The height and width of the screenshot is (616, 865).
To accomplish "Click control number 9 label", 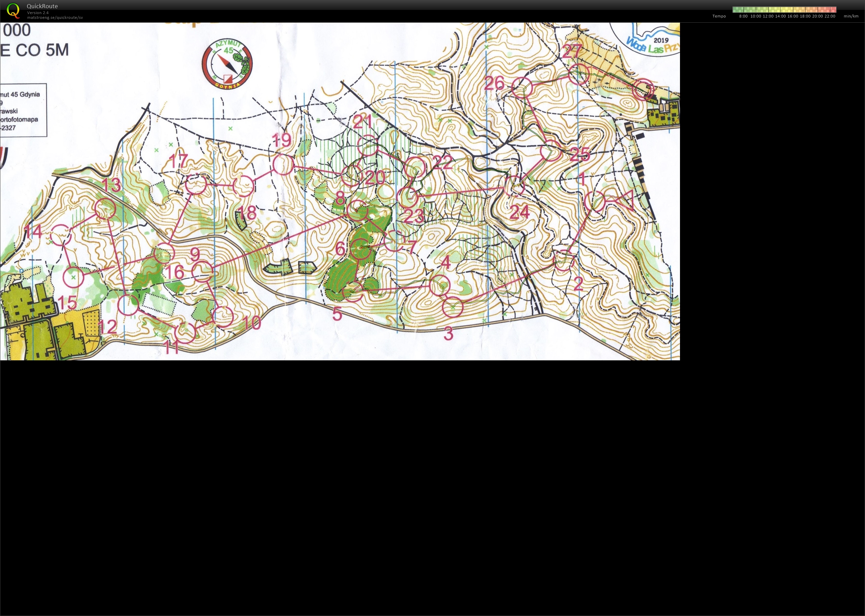I will (195, 254).
